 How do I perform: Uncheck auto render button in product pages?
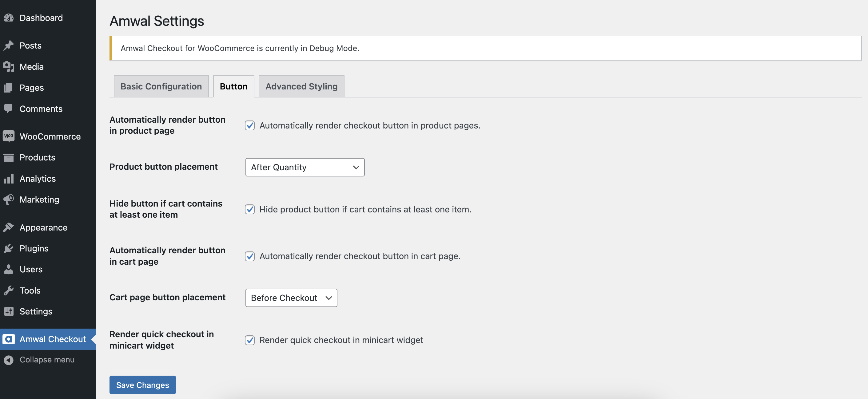250,125
